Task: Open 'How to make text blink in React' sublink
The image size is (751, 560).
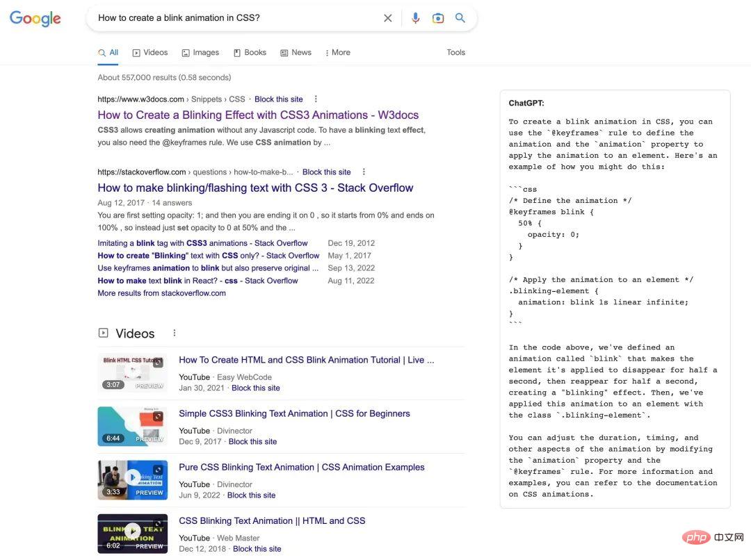Action: [197, 281]
